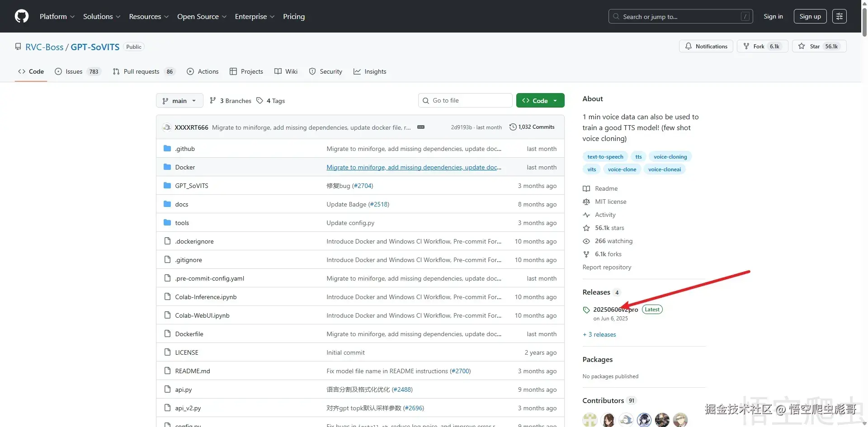Screen dimensions: 868x427
Task: View the 3 Branches list
Action: pyautogui.click(x=231, y=101)
